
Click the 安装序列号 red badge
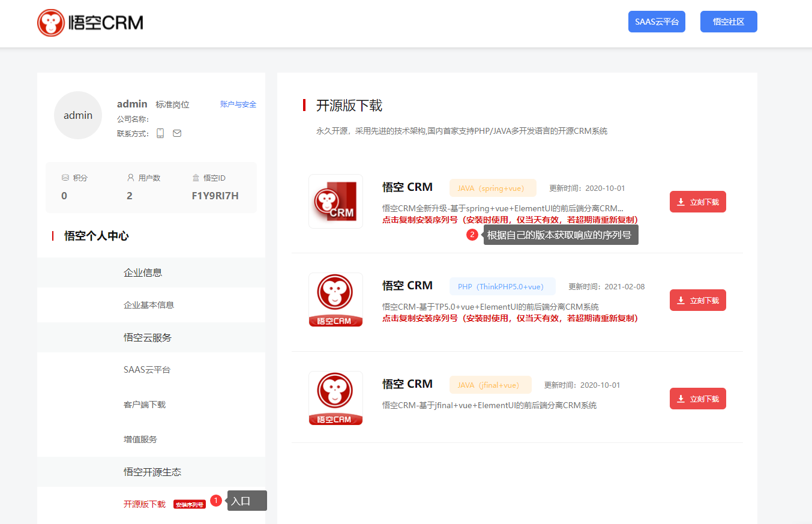point(190,505)
